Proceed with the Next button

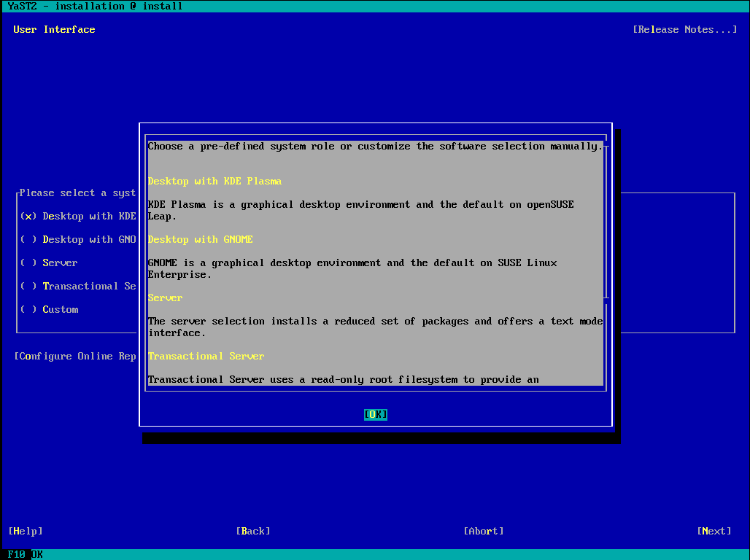coord(714,532)
